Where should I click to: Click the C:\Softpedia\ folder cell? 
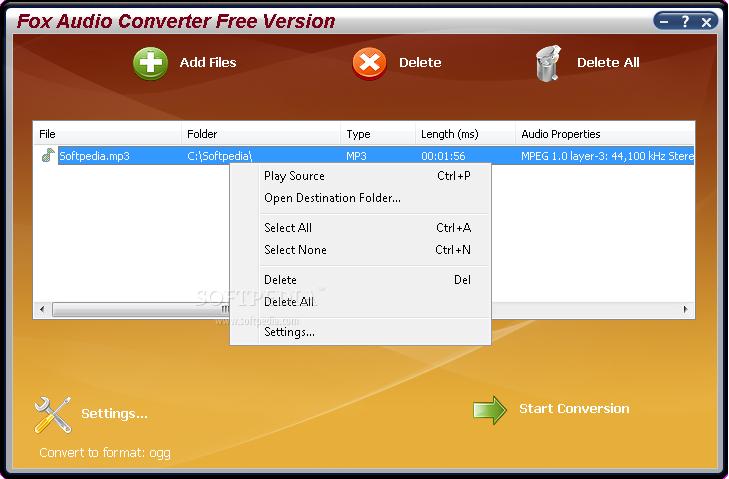(219, 156)
